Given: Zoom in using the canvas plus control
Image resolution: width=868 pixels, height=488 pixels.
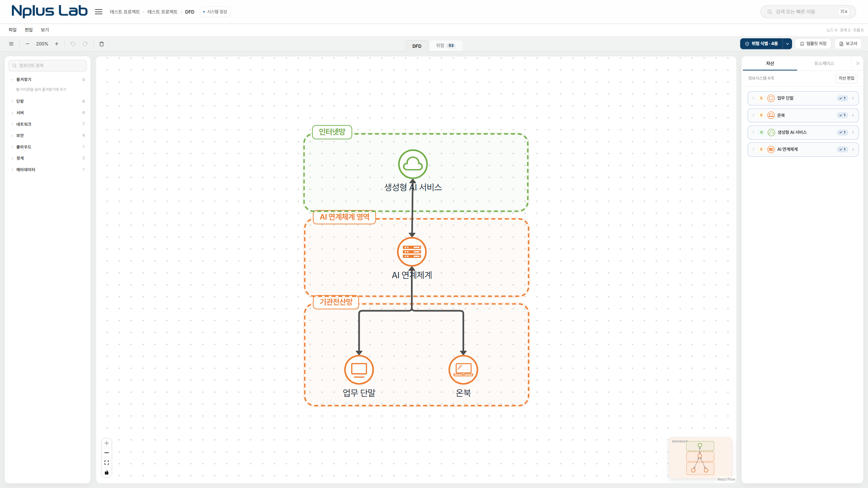Looking at the screenshot, I should 106,443.
